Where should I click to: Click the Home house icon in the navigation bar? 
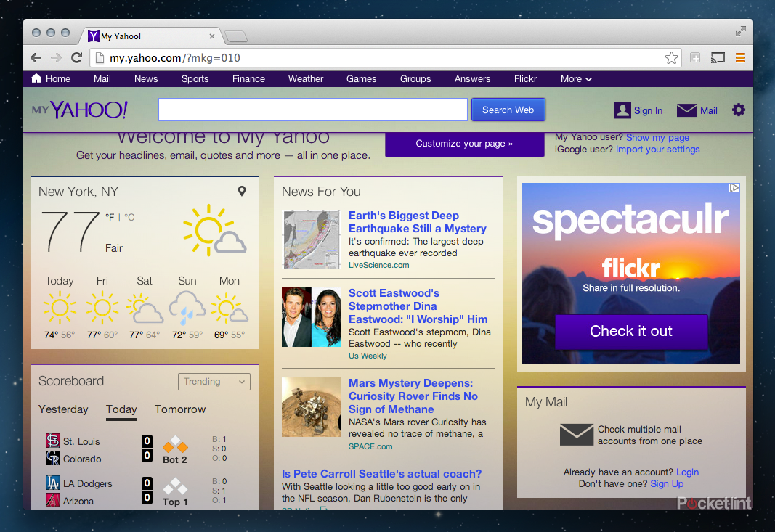point(36,78)
